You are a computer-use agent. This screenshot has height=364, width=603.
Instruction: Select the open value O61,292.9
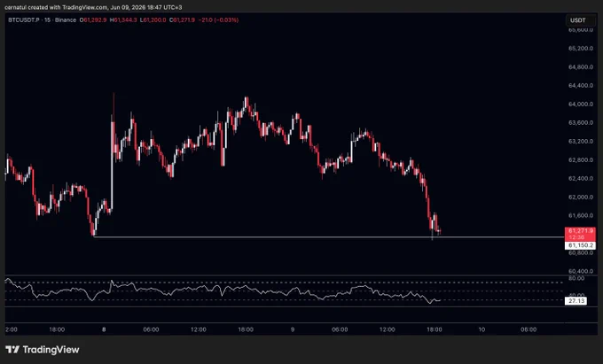[93, 20]
